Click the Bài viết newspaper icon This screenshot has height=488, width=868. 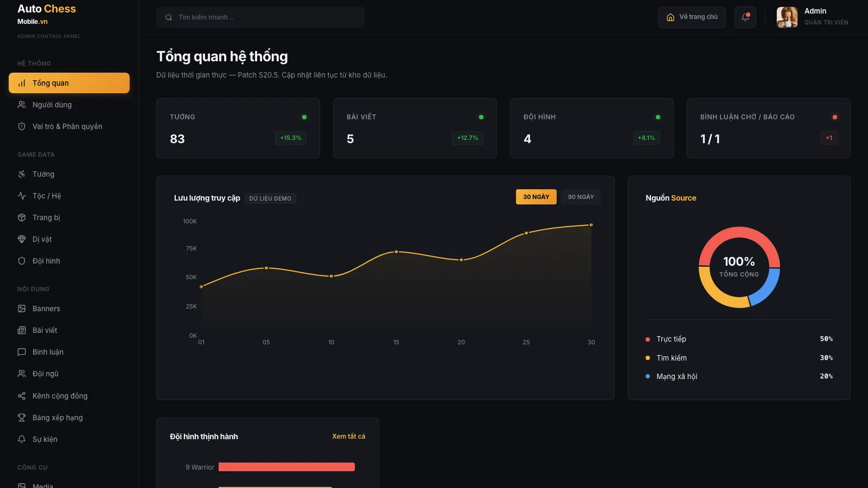click(x=22, y=330)
